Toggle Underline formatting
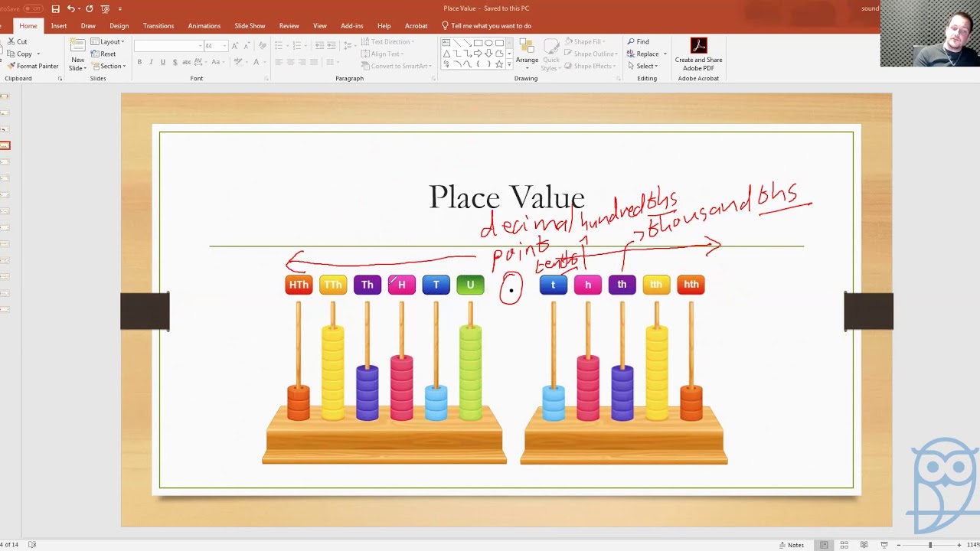 point(162,62)
